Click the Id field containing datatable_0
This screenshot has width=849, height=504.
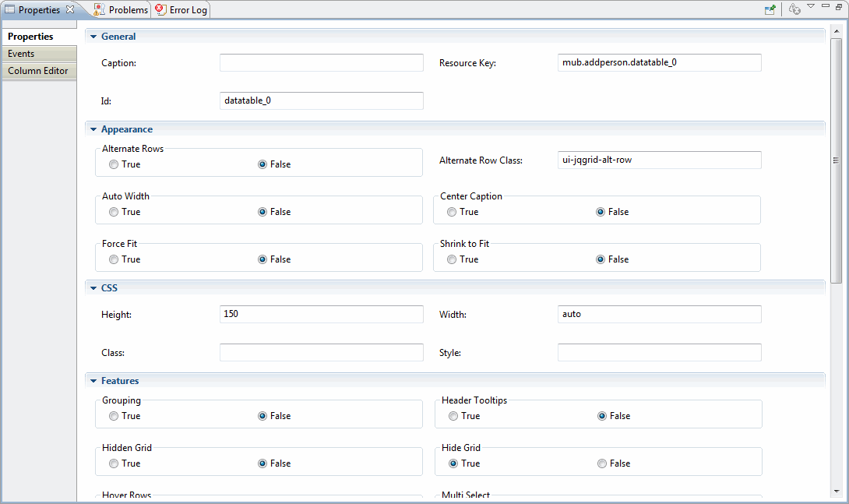[x=322, y=100]
